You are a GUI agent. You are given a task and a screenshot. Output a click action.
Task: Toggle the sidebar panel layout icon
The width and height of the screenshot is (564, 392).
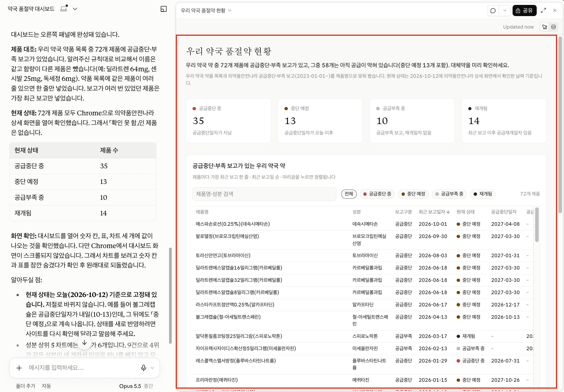[x=164, y=9]
